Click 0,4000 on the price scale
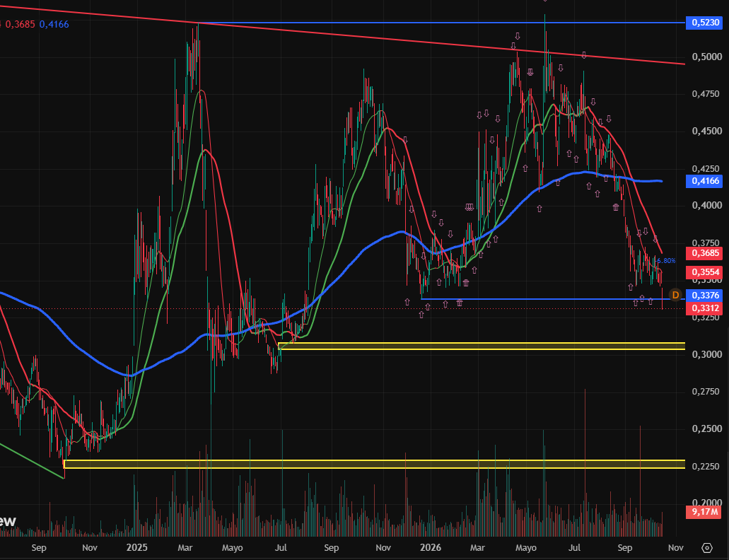This screenshot has width=729, height=560. [x=706, y=206]
